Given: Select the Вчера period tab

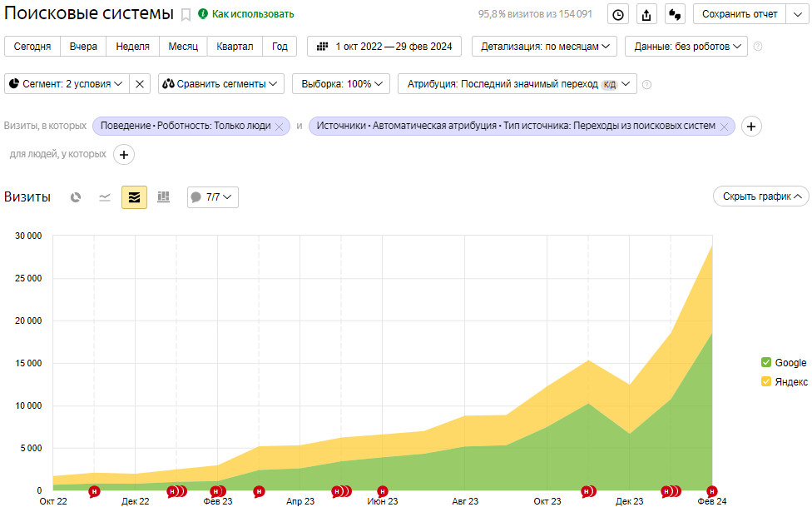Looking at the screenshot, I should 83,46.
